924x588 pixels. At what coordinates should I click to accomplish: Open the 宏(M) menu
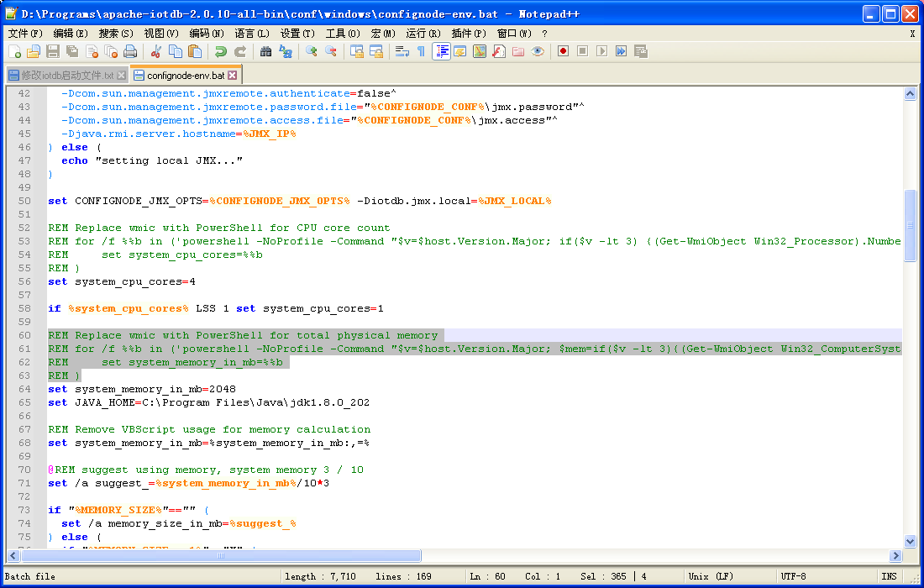[x=384, y=34]
